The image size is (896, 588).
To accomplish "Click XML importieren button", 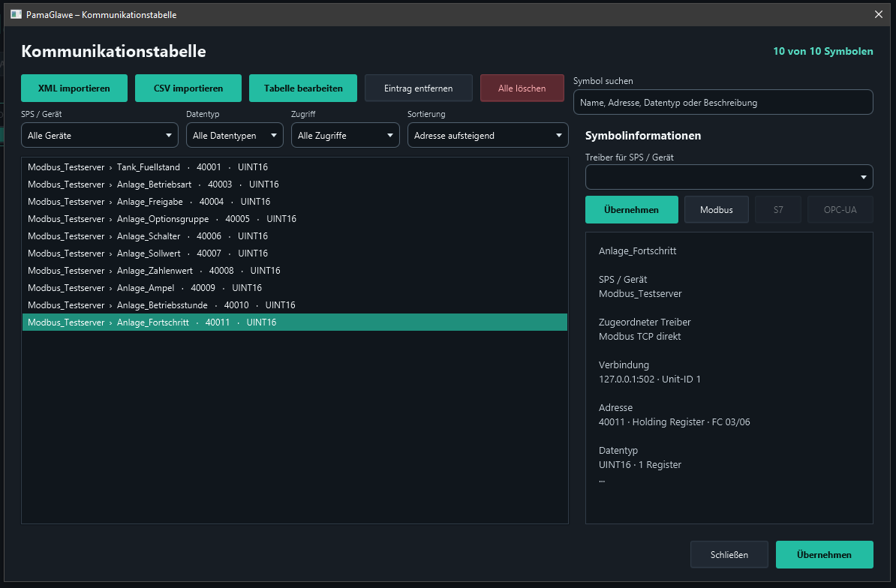I will (74, 88).
